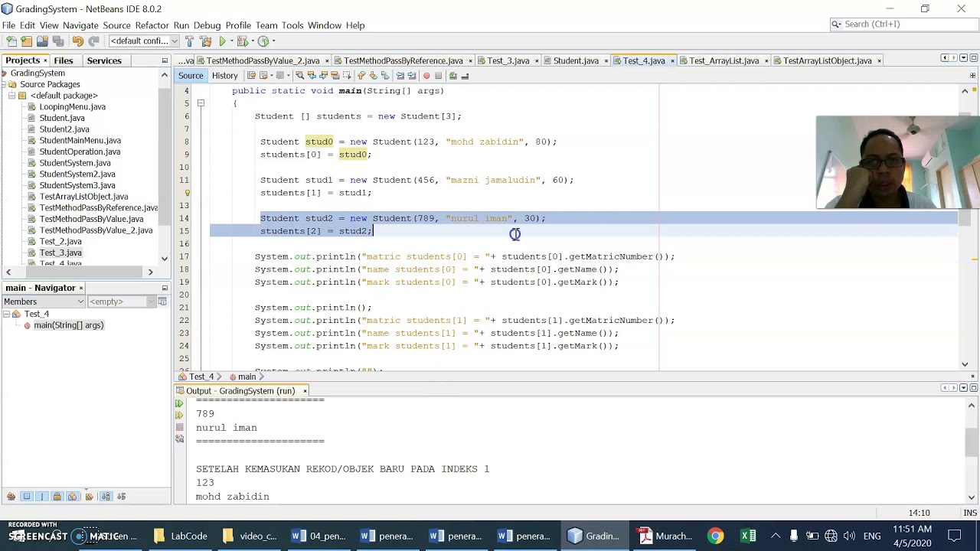980x551 pixels.
Task: Open Excel from the taskbar
Action: (748, 536)
